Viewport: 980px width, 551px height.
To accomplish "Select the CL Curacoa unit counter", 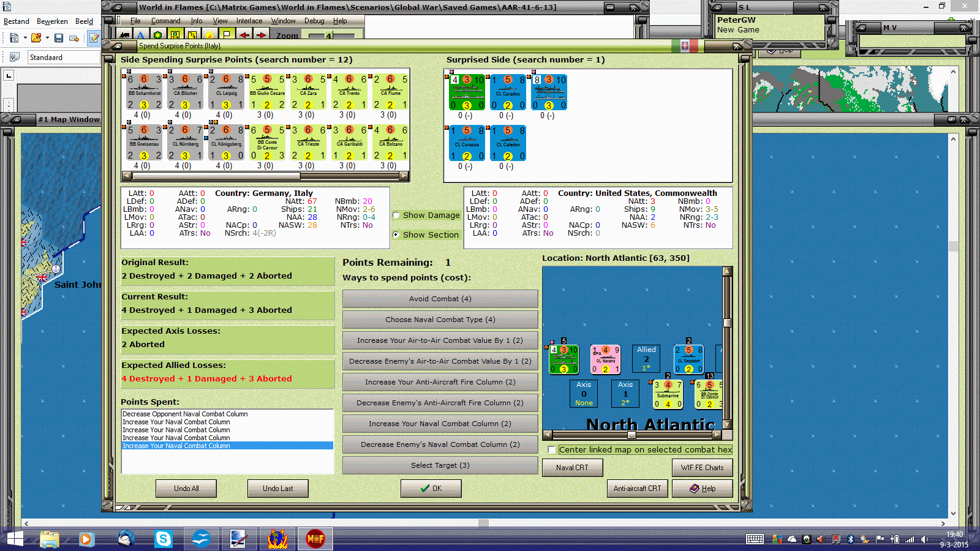I will point(467,143).
